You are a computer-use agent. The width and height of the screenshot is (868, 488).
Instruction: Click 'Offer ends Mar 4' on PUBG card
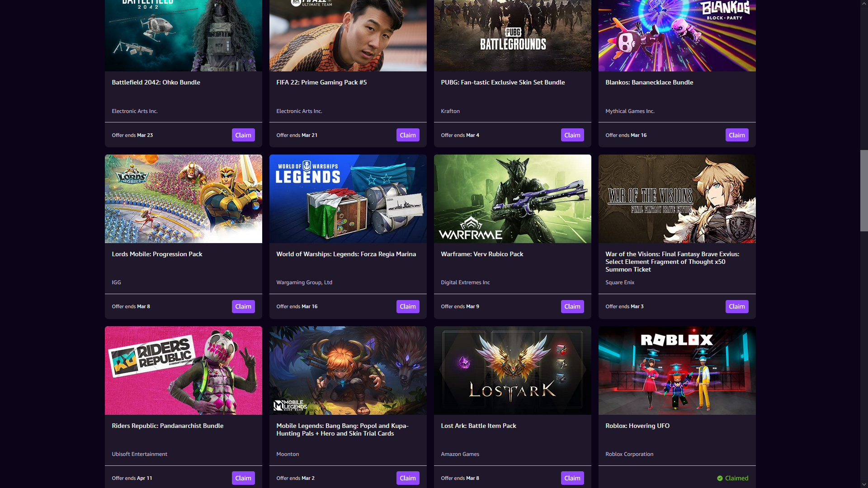click(x=460, y=135)
